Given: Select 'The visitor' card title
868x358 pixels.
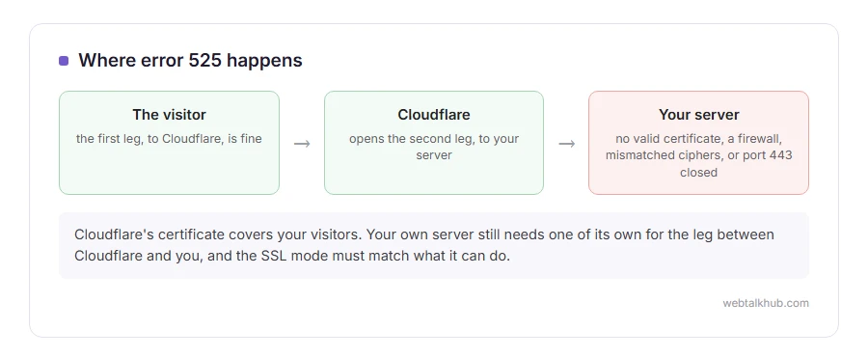Looking at the screenshot, I should [169, 115].
